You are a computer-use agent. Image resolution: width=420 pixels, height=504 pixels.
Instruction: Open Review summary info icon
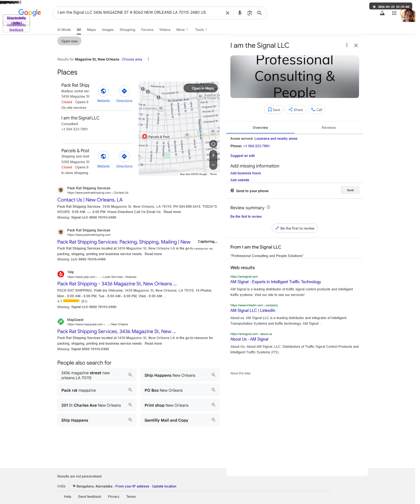[269, 207]
